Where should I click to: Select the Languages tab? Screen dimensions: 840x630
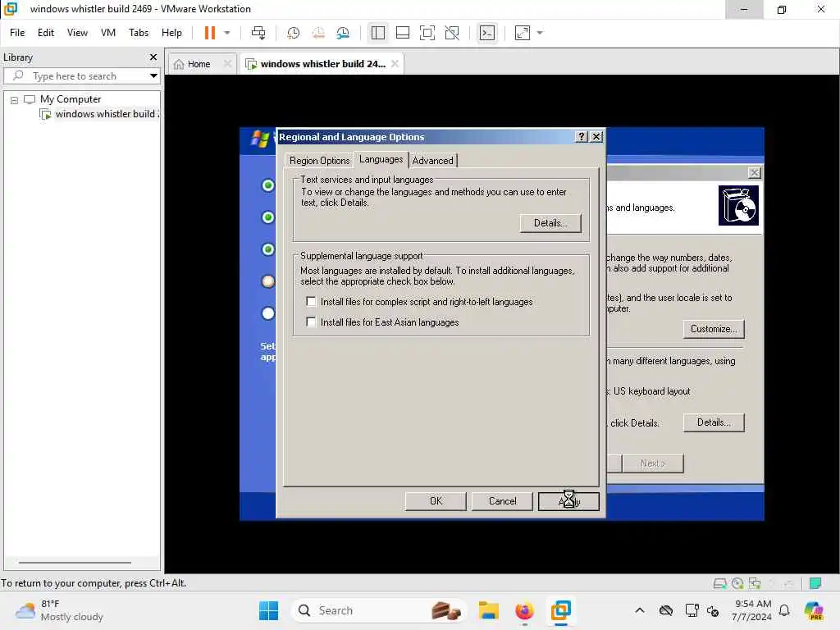pyautogui.click(x=381, y=160)
